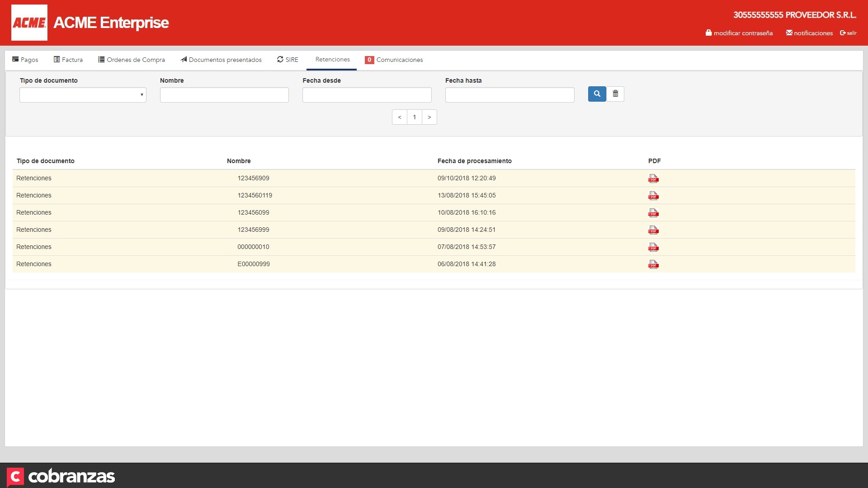The height and width of the screenshot is (488, 868).
Task: Open PDF for retention 000000010
Action: pos(653,247)
